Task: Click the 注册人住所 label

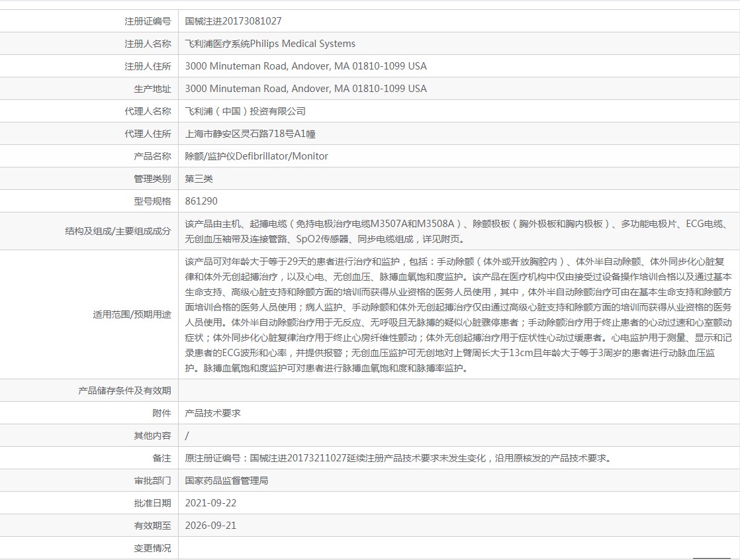Action: coord(148,66)
